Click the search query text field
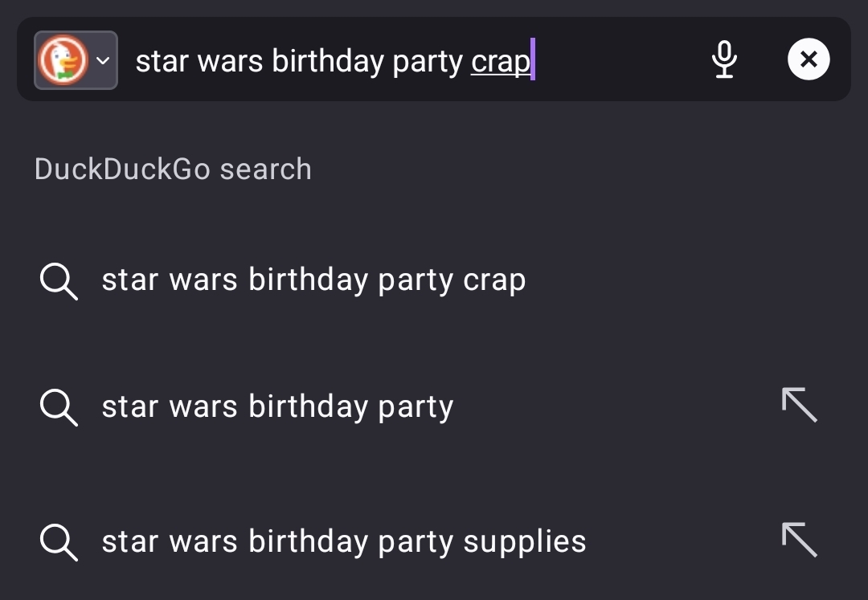Viewport: 868px width, 600px height. point(402,60)
